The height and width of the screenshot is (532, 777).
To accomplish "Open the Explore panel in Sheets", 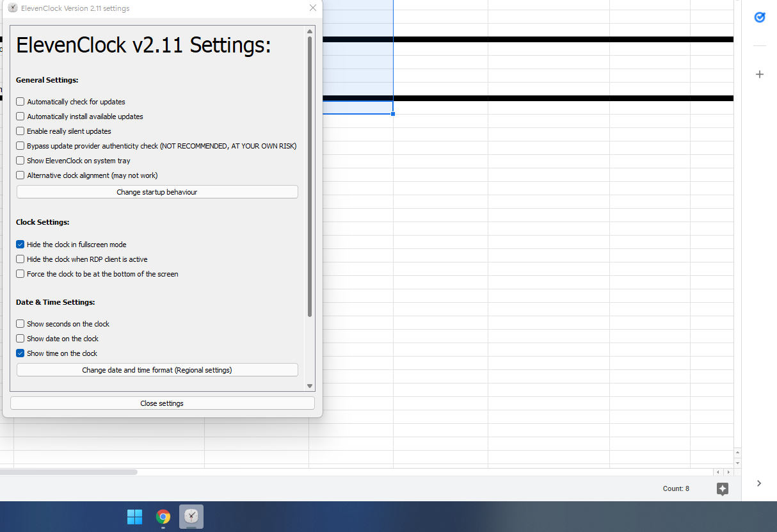I will point(723,489).
